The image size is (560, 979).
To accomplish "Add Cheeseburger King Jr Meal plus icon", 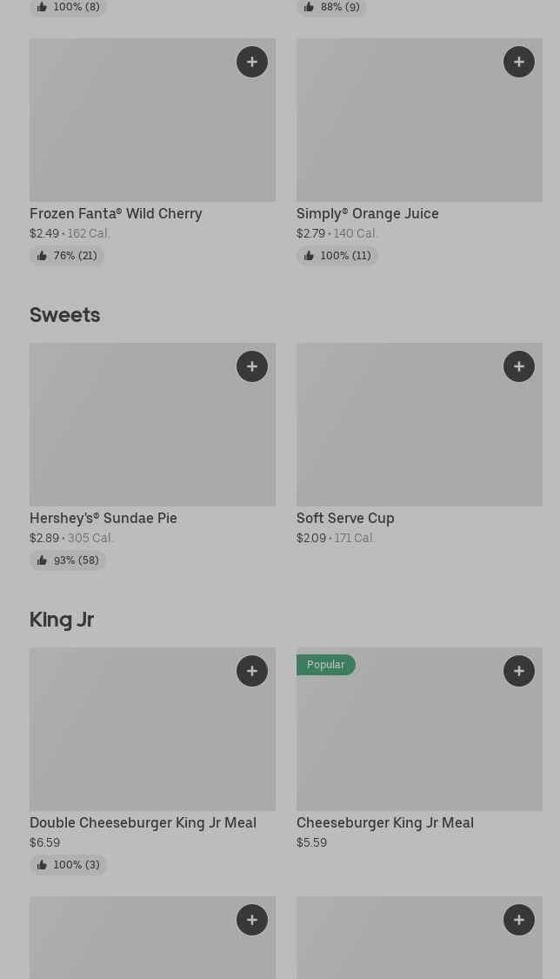I will tap(519, 671).
